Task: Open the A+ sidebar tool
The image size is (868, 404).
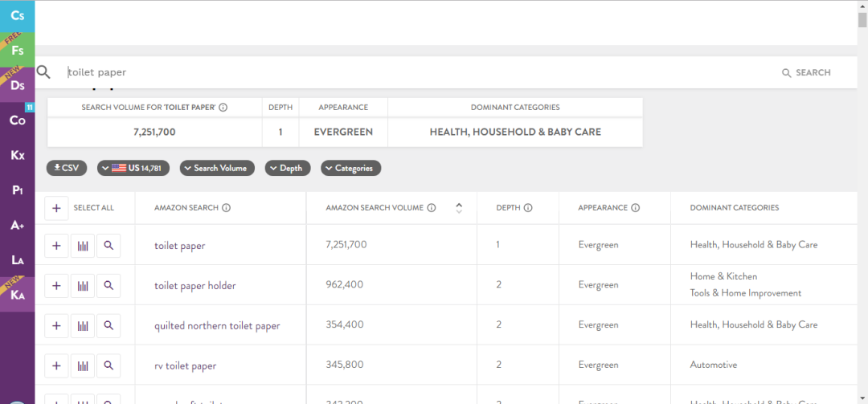Action: coord(17,225)
